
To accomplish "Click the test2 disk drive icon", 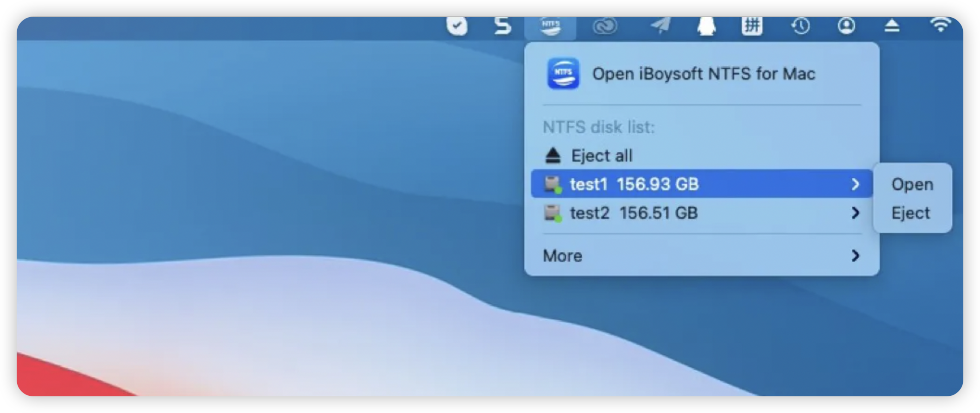I will tap(553, 213).
